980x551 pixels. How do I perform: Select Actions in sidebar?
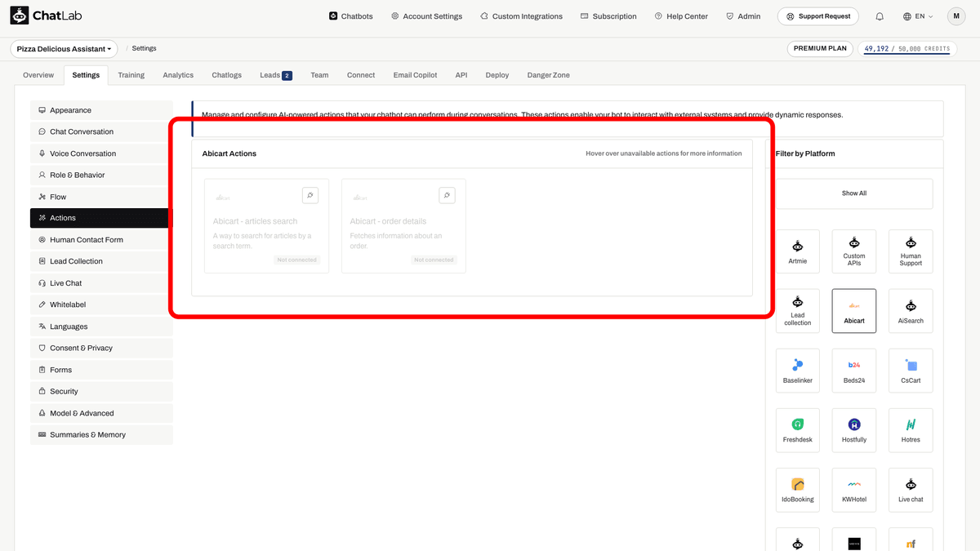(x=101, y=218)
